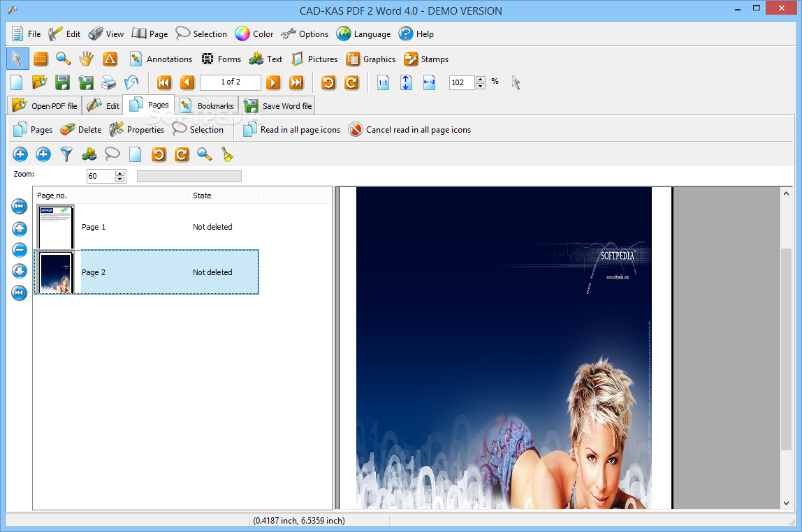Set view to the 1:1 actual size
Image resolution: width=802 pixels, height=532 pixels.
(383, 82)
